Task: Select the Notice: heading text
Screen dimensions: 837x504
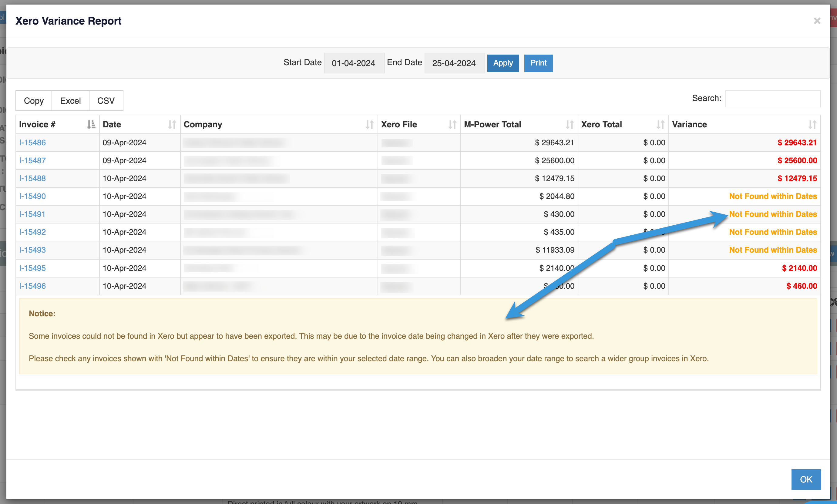Action: [42, 314]
